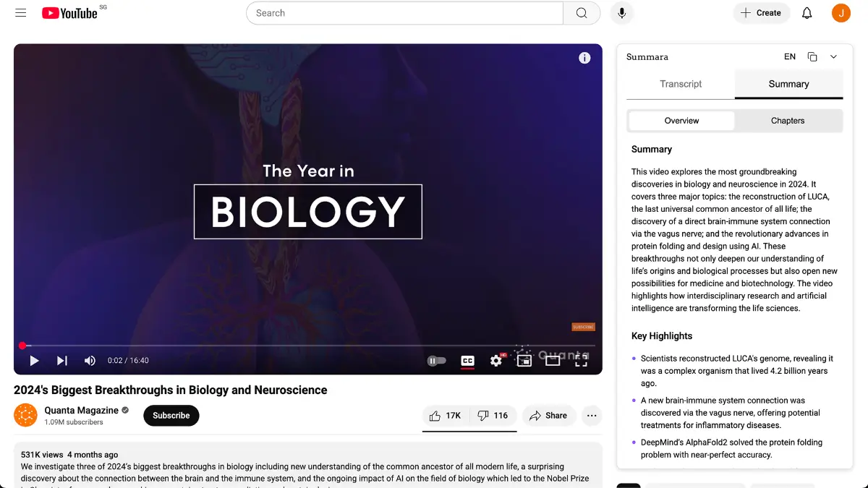868x488 pixels.
Task: Open the YouTube hamburger guide menu
Action: coord(20,13)
